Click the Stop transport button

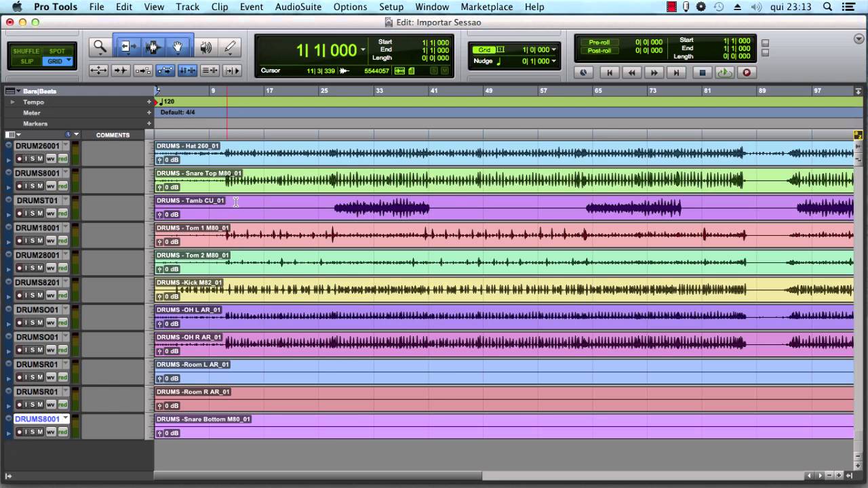703,73
